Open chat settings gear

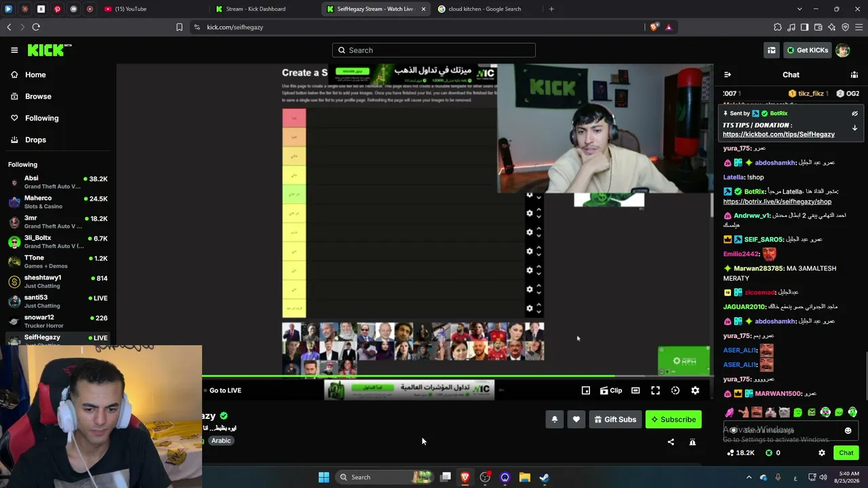pyautogui.click(x=822, y=453)
